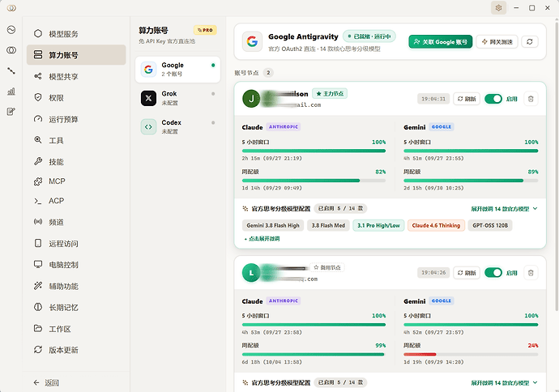The image size is (559, 392).
Task: Open 运行预算 settings
Action: coord(76,119)
